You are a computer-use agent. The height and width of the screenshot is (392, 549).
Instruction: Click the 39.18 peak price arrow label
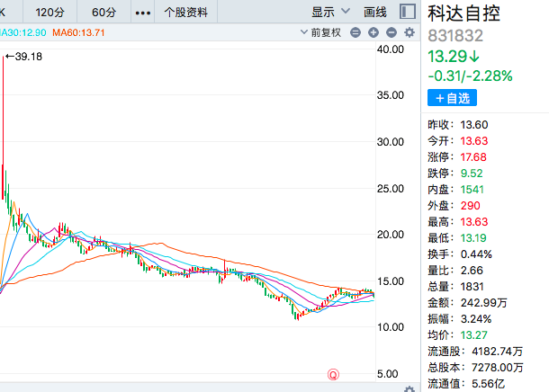pyautogui.click(x=24, y=57)
